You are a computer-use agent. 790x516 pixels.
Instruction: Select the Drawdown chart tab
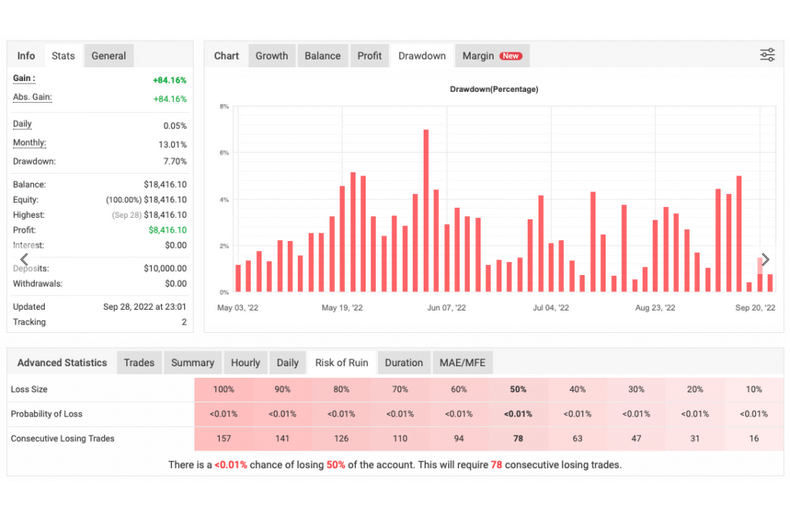422,56
